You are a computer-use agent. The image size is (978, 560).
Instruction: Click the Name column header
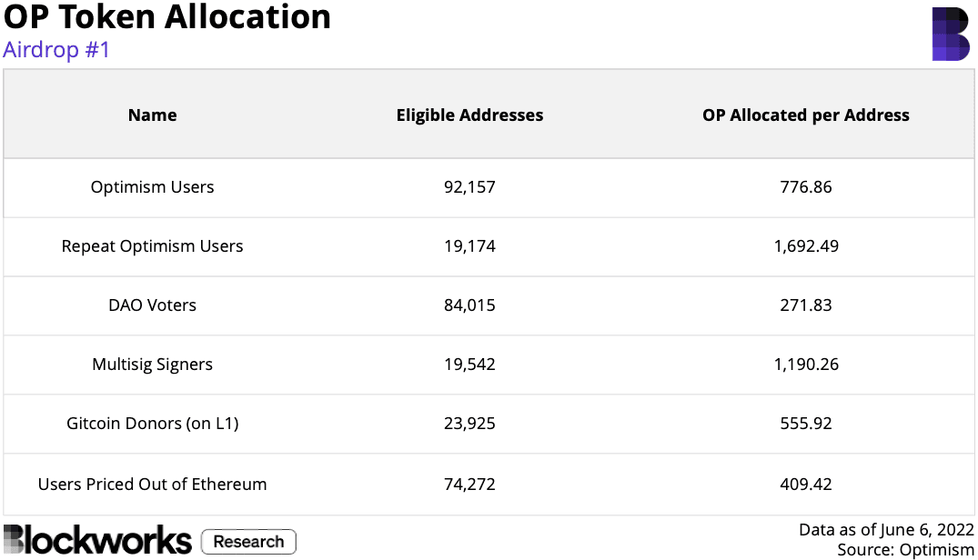coord(152,115)
